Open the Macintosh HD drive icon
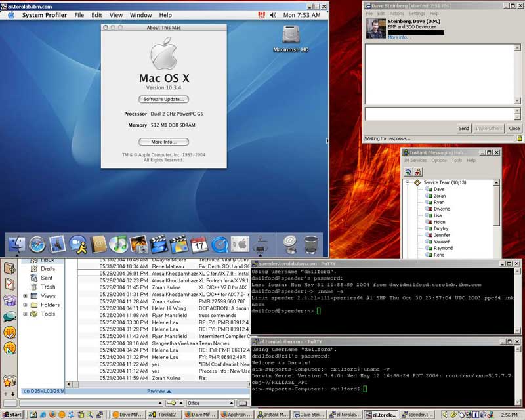The width and height of the screenshot is (525, 420). [291, 35]
